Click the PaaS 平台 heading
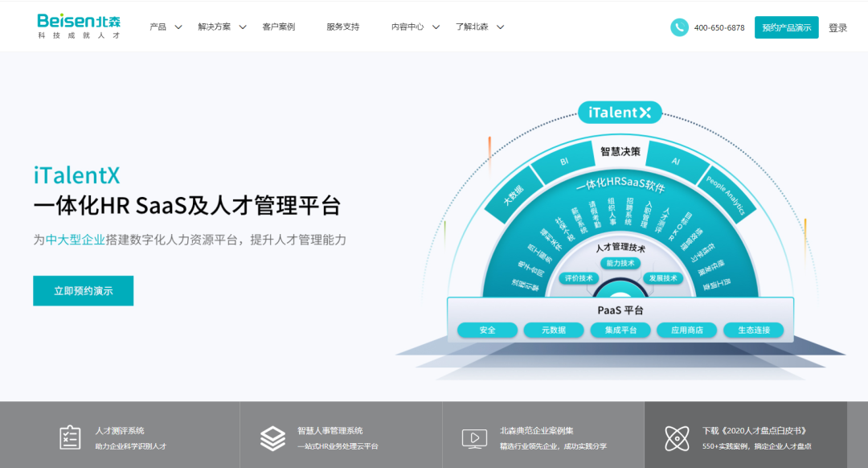This screenshot has height=468, width=868. coord(620,310)
